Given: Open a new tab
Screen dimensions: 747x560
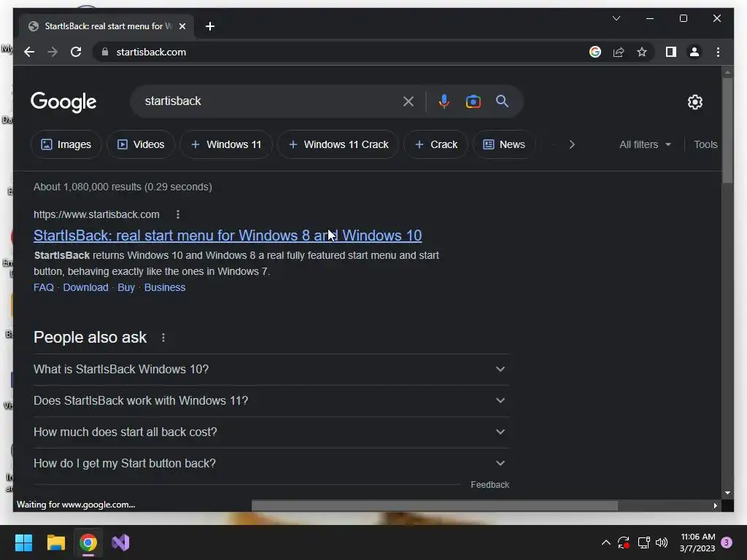Looking at the screenshot, I should click(209, 26).
